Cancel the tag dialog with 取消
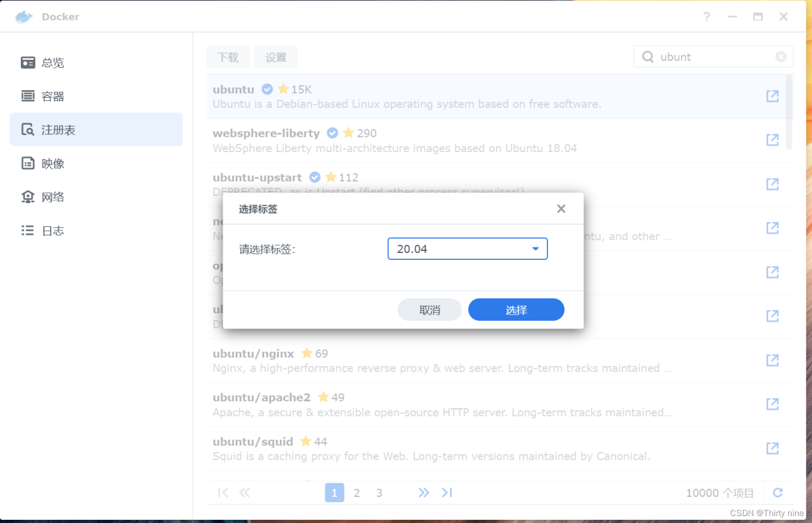The width and height of the screenshot is (812, 523). [429, 309]
